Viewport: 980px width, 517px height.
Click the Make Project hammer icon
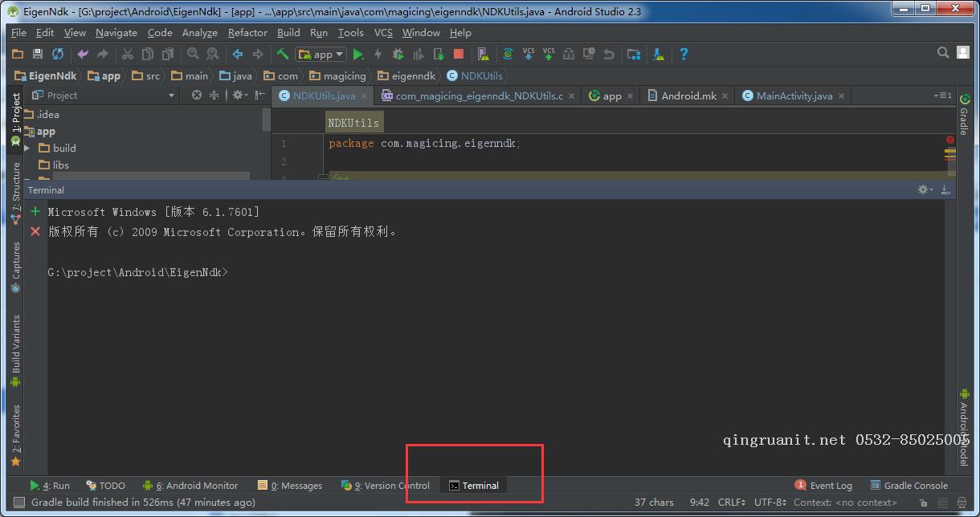(x=283, y=54)
